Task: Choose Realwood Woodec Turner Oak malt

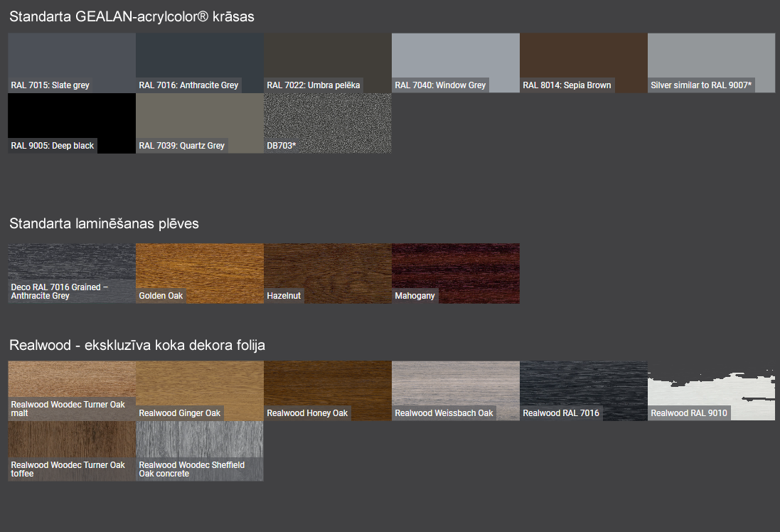Action: tap(72, 390)
